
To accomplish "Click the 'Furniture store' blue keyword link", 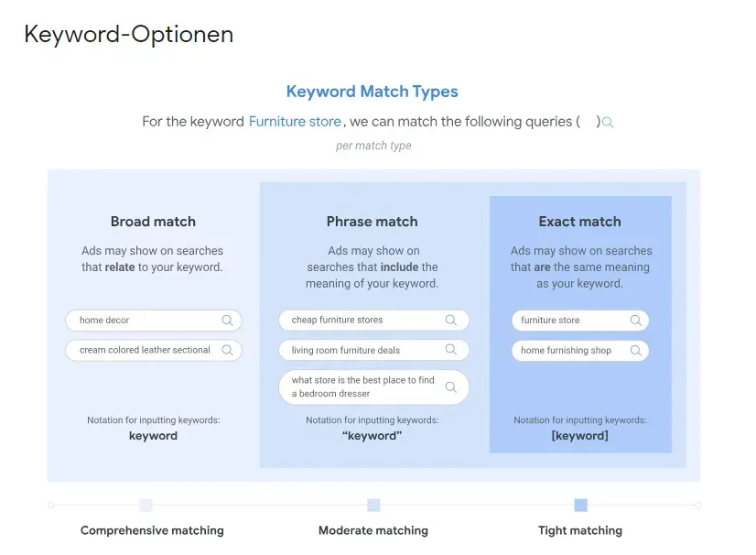I will 295,122.
